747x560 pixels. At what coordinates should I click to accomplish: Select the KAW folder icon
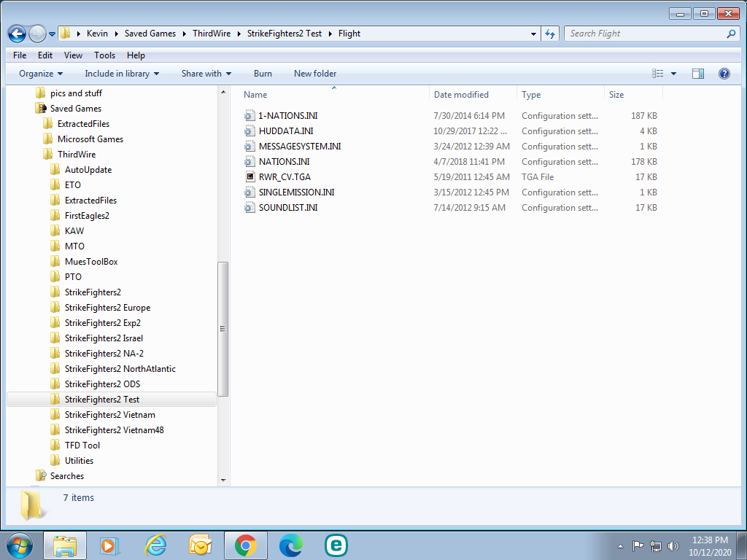tap(55, 231)
